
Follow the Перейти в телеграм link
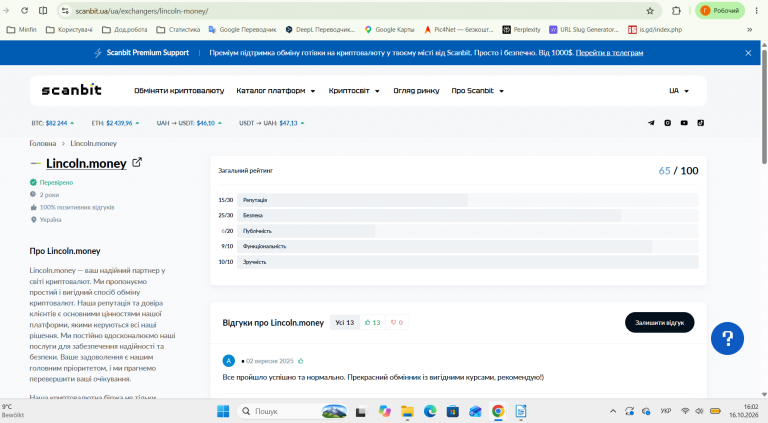pyautogui.click(x=609, y=53)
